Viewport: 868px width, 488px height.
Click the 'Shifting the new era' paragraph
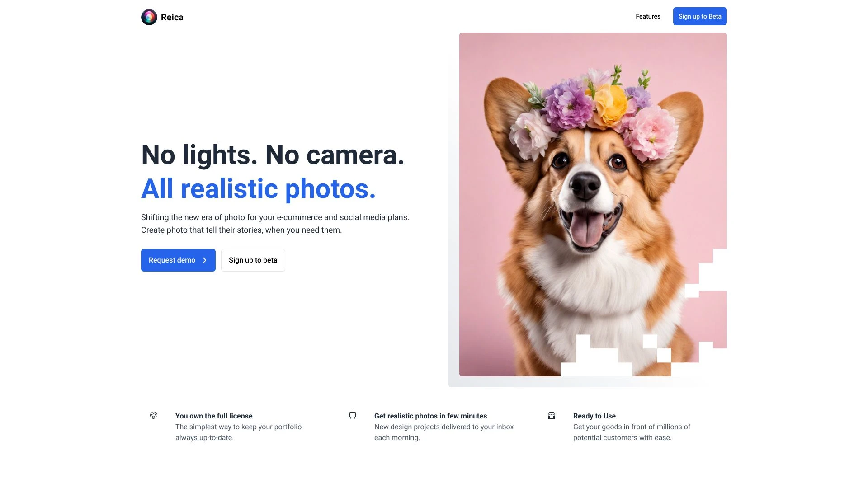[275, 224]
